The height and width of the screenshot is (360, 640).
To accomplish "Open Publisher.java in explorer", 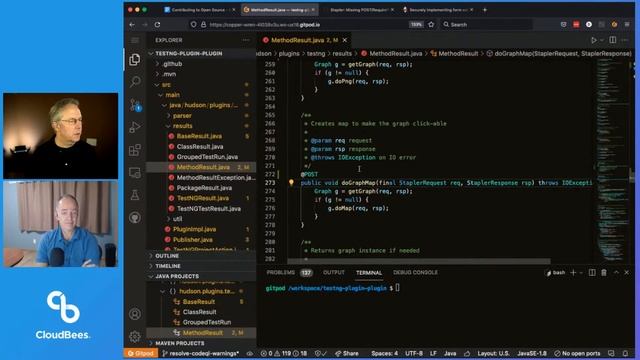I will point(193,240).
